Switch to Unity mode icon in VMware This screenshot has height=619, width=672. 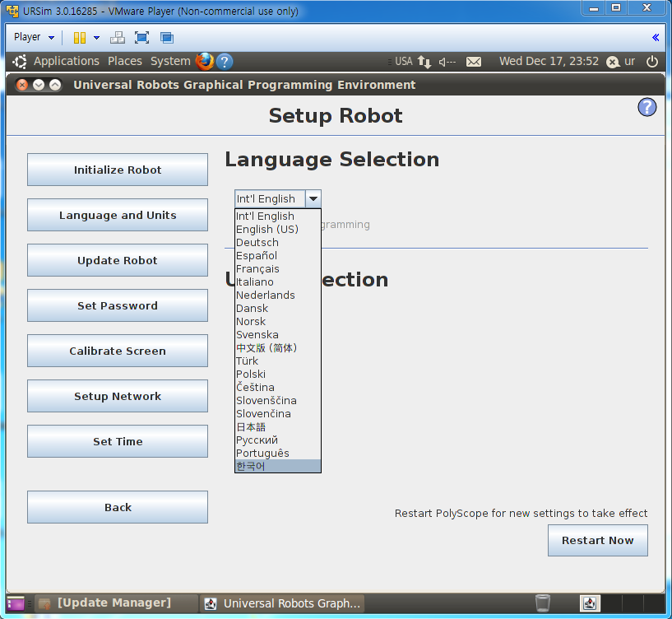coord(167,38)
